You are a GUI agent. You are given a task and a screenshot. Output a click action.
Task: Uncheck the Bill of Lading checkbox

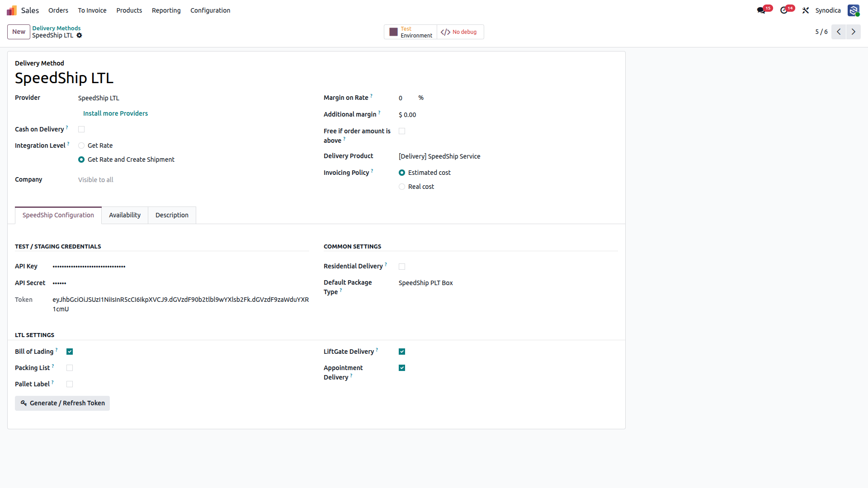tap(70, 352)
